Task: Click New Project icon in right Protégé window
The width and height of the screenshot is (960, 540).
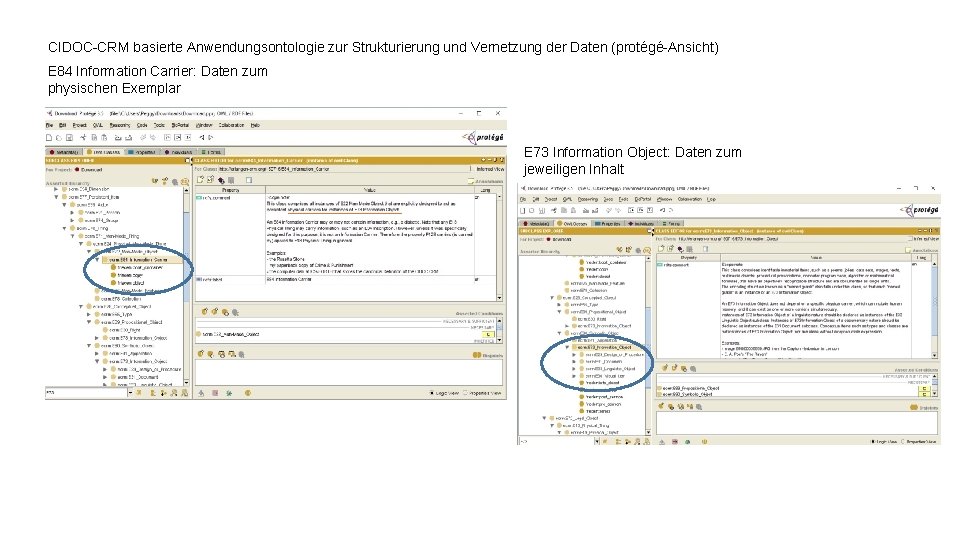Action: [x=523, y=210]
